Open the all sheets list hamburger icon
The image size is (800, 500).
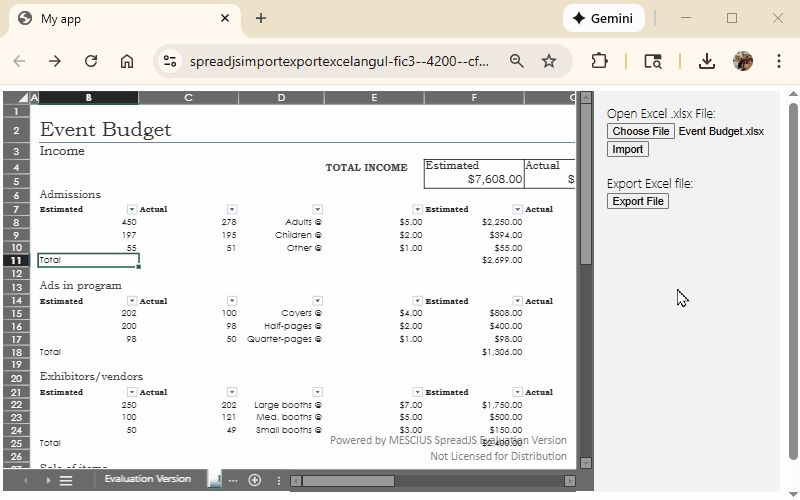66,480
